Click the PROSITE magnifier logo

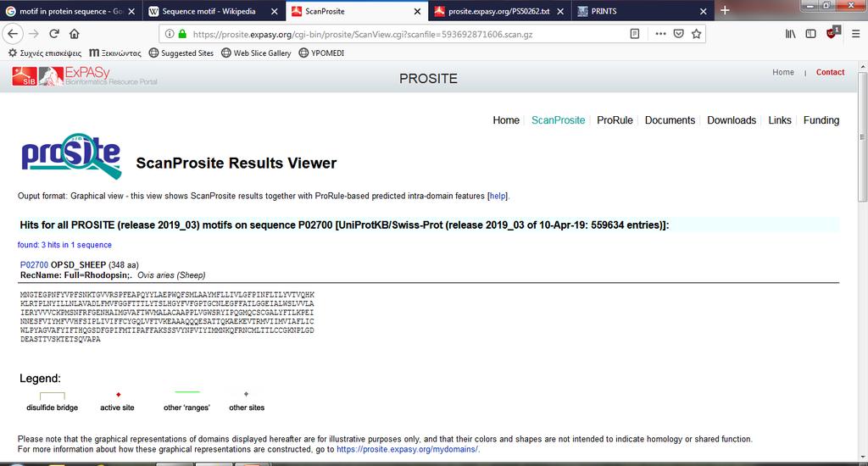click(71, 156)
